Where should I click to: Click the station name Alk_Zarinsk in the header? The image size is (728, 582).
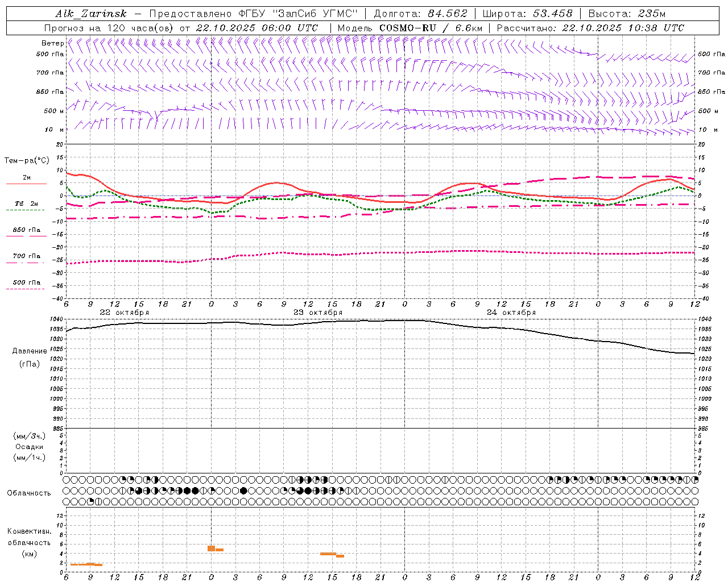click(x=91, y=14)
